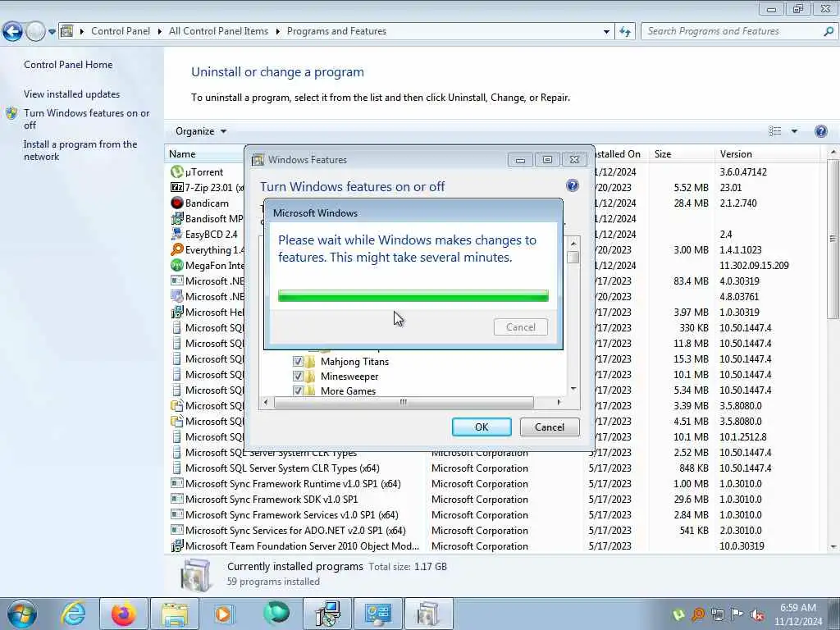Image resolution: width=840 pixels, height=630 pixels.
Task: Click the green globe taskbar icon
Action: [x=276, y=613]
